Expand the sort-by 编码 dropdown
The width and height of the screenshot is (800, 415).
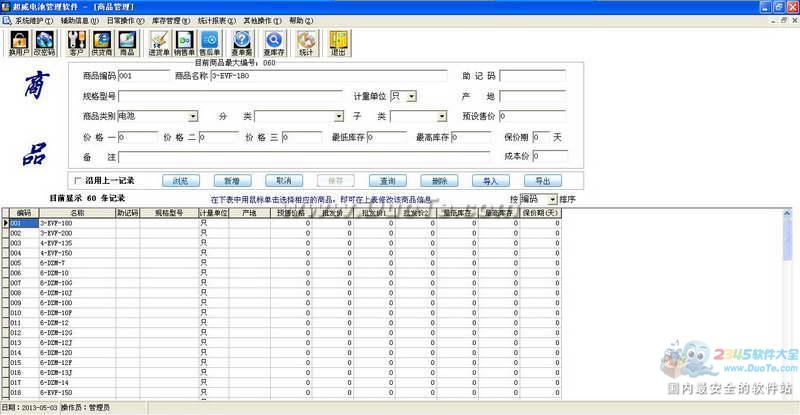tap(553, 199)
